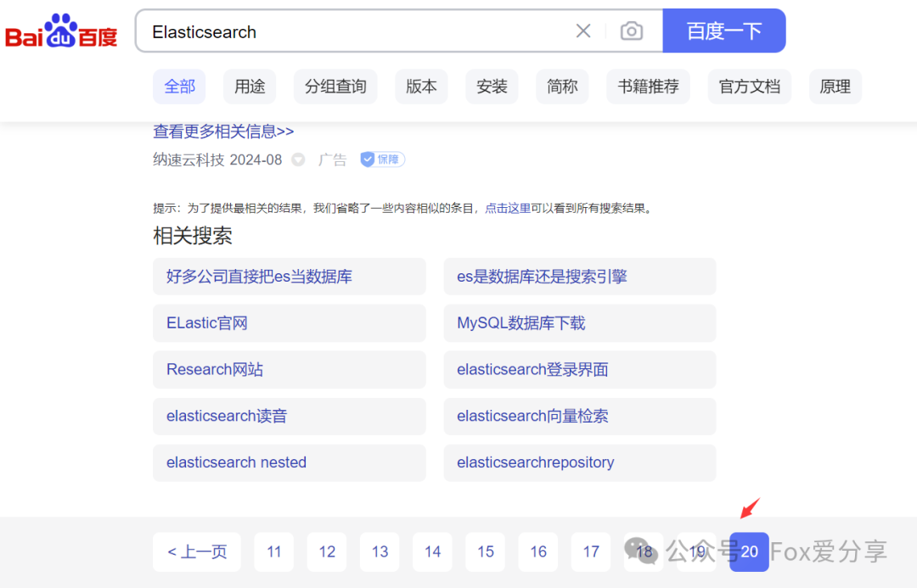Select the 全部 tab
Screen dimensions: 917x588
click(179, 87)
